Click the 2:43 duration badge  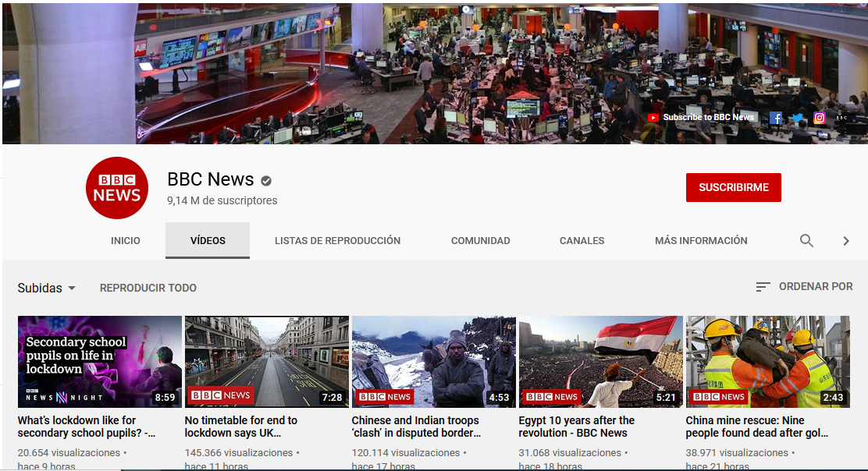[833, 398]
